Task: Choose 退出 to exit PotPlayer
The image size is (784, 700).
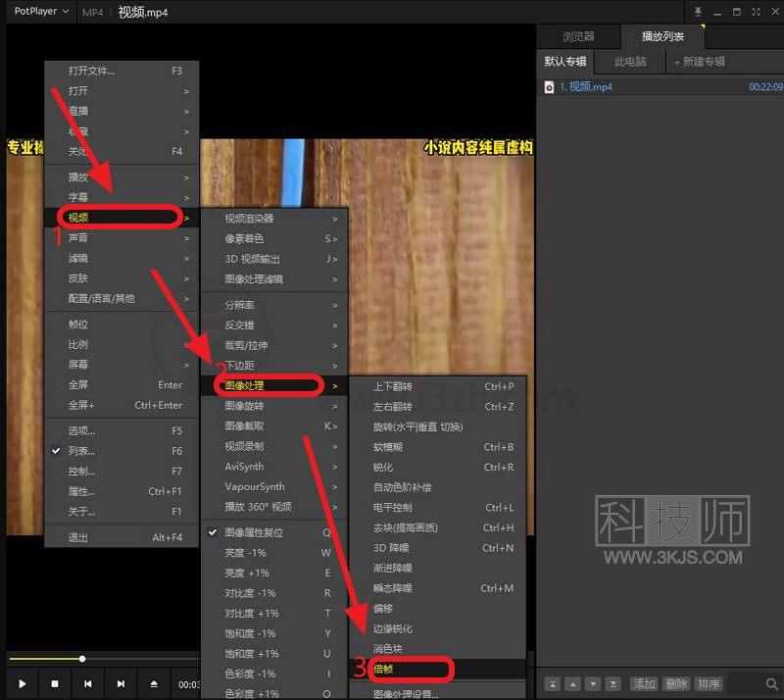Action: tap(122, 537)
